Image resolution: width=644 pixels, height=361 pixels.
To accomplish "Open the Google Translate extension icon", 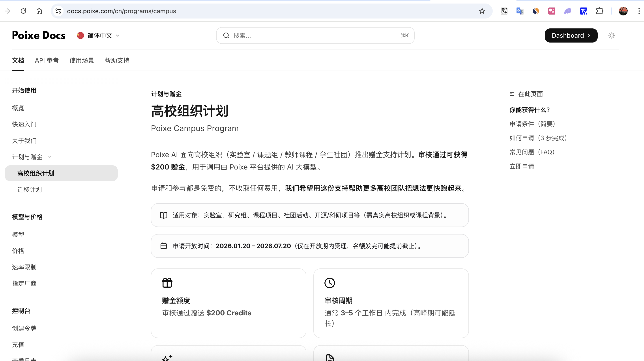I will (x=520, y=11).
